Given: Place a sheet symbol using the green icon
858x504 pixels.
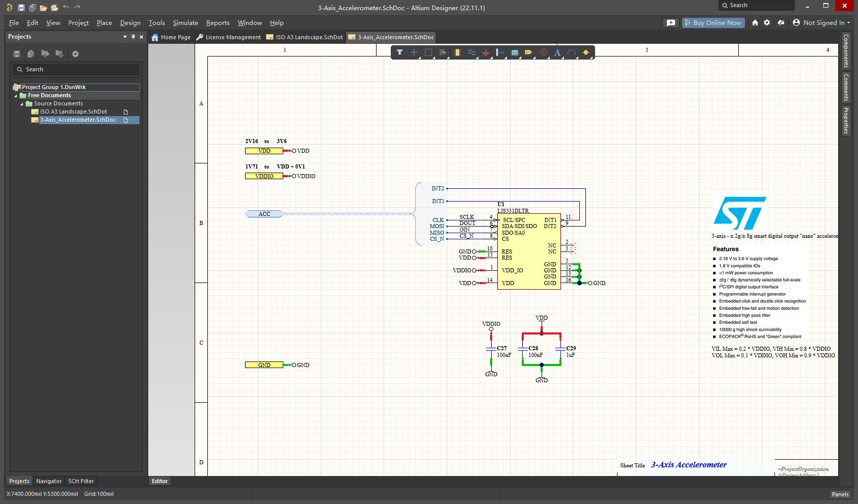Looking at the screenshot, I should [x=515, y=52].
